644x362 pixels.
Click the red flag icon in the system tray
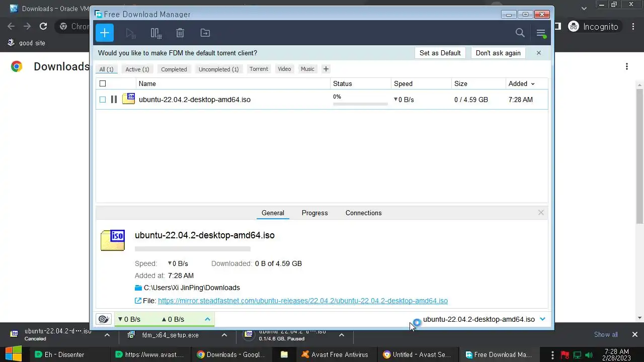coord(565,355)
